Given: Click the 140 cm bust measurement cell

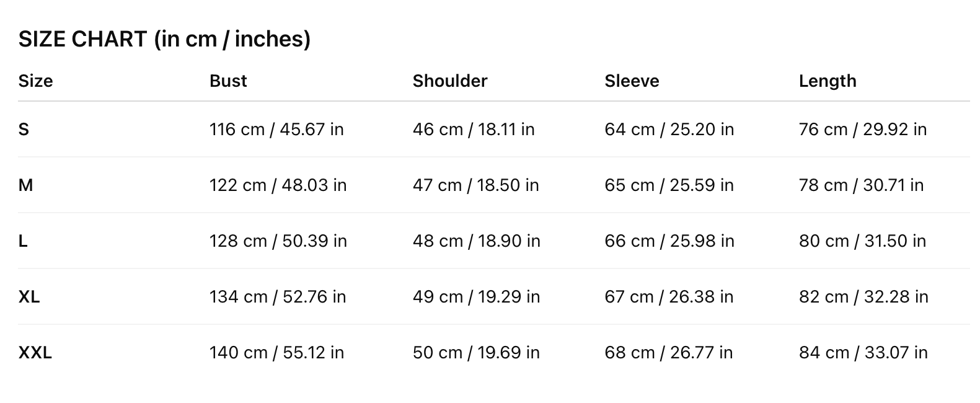Looking at the screenshot, I should (x=276, y=353).
